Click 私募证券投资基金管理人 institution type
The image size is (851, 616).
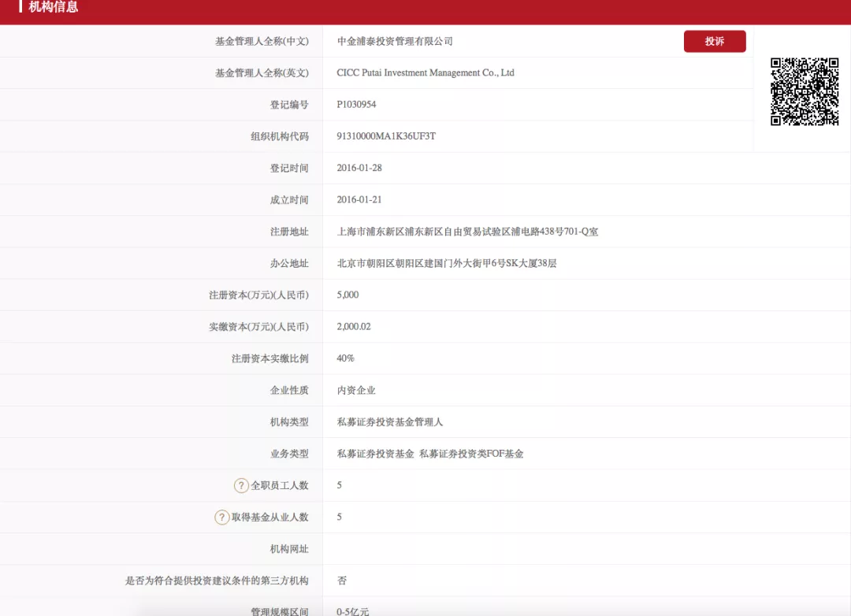point(389,422)
